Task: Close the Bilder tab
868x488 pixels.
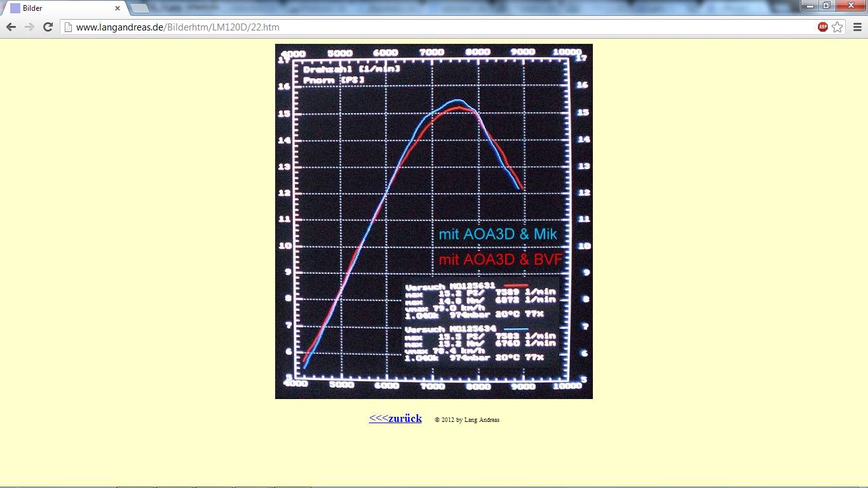Action: (x=118, y=8)
